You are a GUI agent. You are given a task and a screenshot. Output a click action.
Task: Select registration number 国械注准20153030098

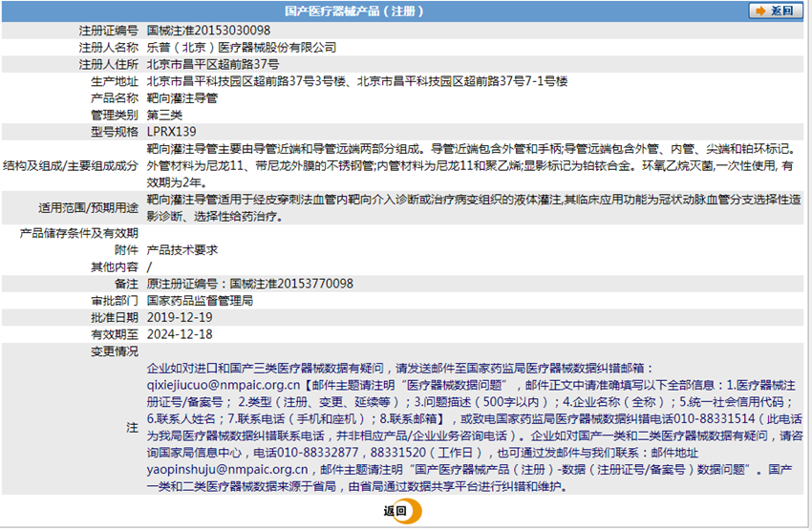pyautogui.click(x=208, y=30)
